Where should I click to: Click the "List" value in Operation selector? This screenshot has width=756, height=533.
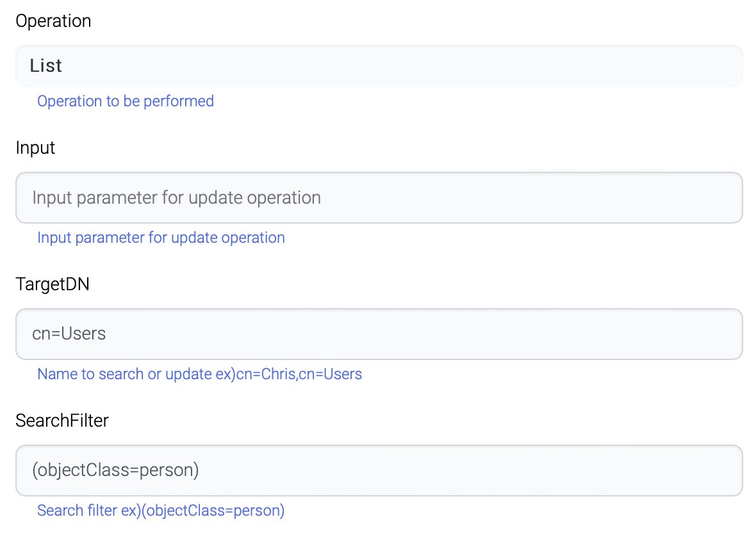[46, 66]
